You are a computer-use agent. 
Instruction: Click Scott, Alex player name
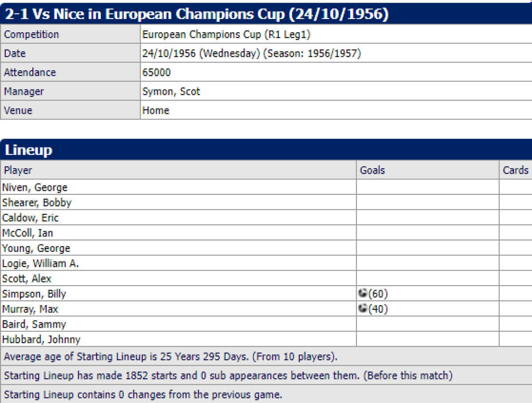point(27,279)
